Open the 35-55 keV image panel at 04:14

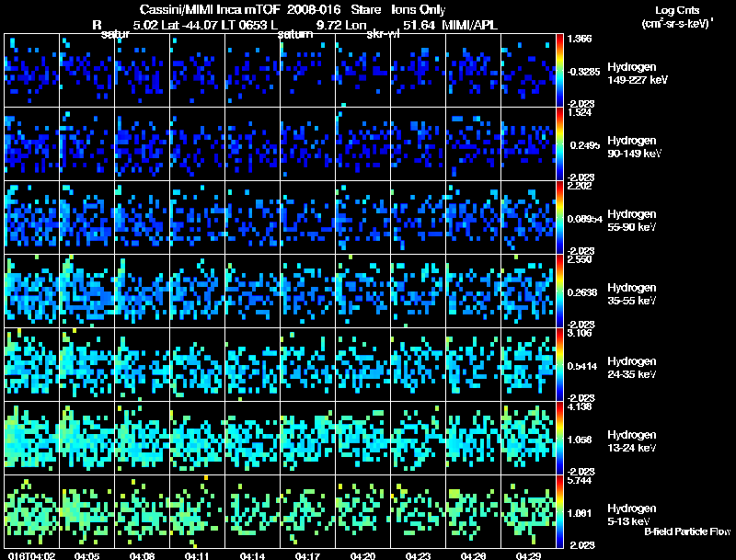click(252, 291)
